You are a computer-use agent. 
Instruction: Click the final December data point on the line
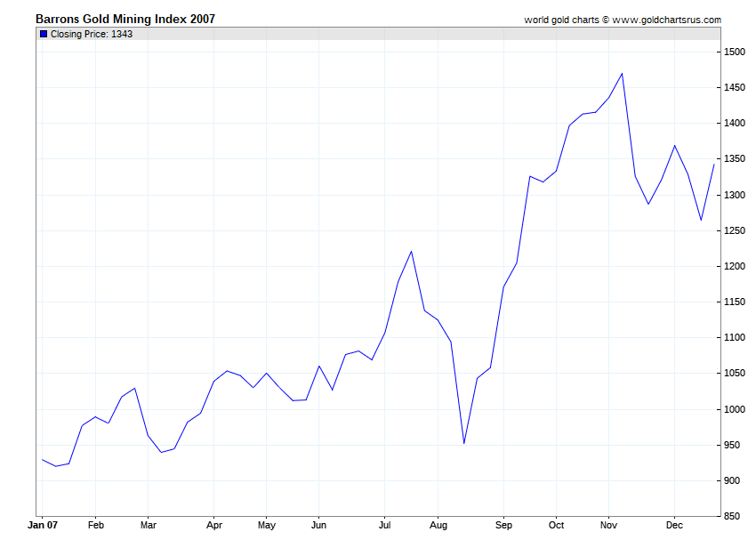tap(714, 165)
